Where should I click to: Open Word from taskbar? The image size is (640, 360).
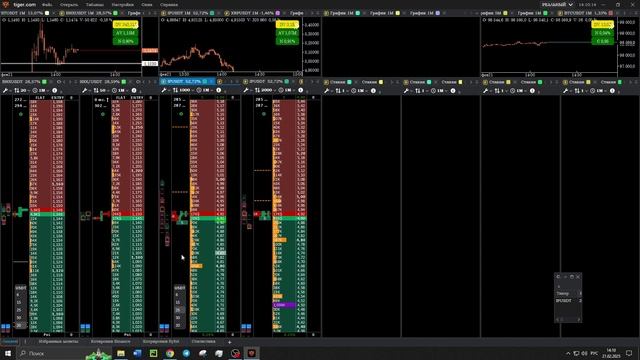coord(137,353)
